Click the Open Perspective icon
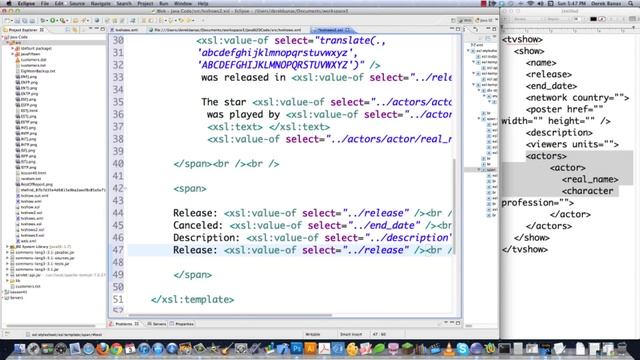Screen dimensions: 640x360 coord(453,20)
